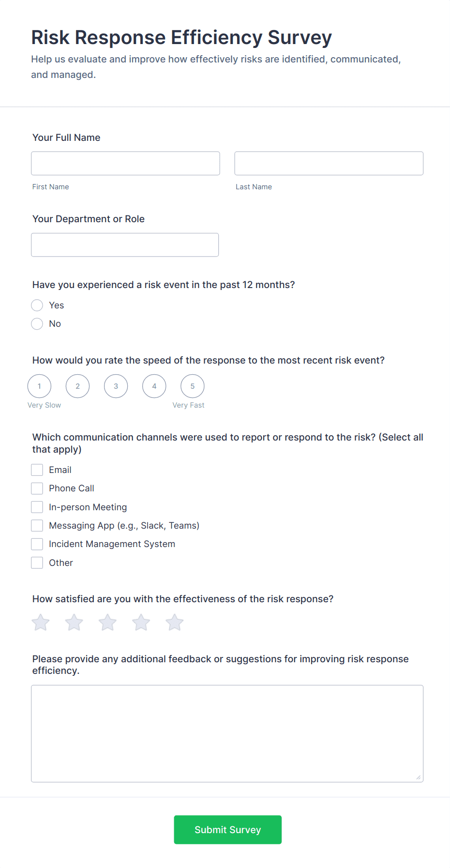Give five stars for risk response effectiveness
450x868 pixels.
(x=174, y=623)
